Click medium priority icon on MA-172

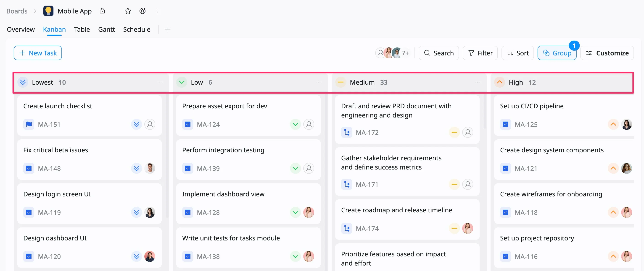pyautogui.click(x=454, y=132)
